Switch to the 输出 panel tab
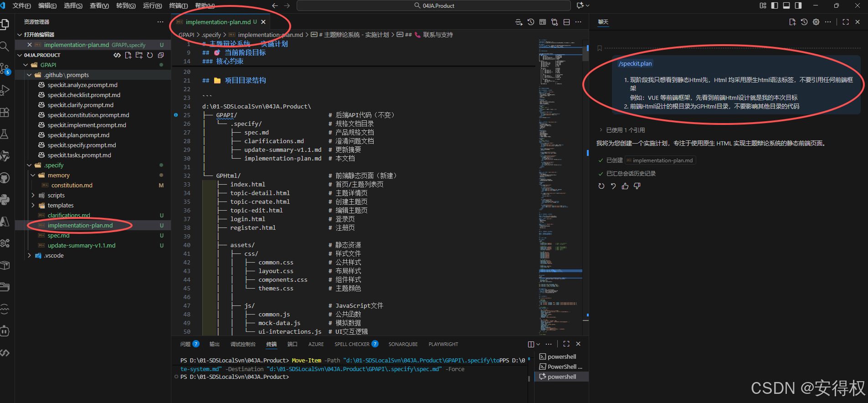Screen dimensions: 868x403 click(x=215, y=344)
